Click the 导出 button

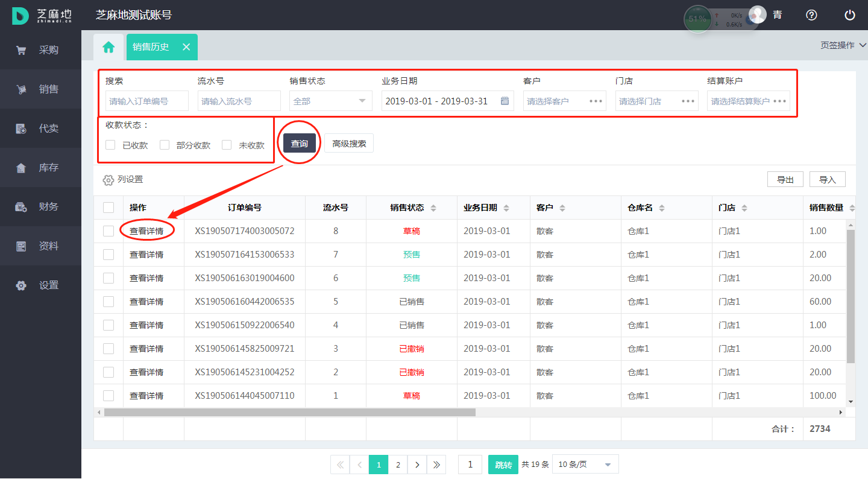[785, 179]
